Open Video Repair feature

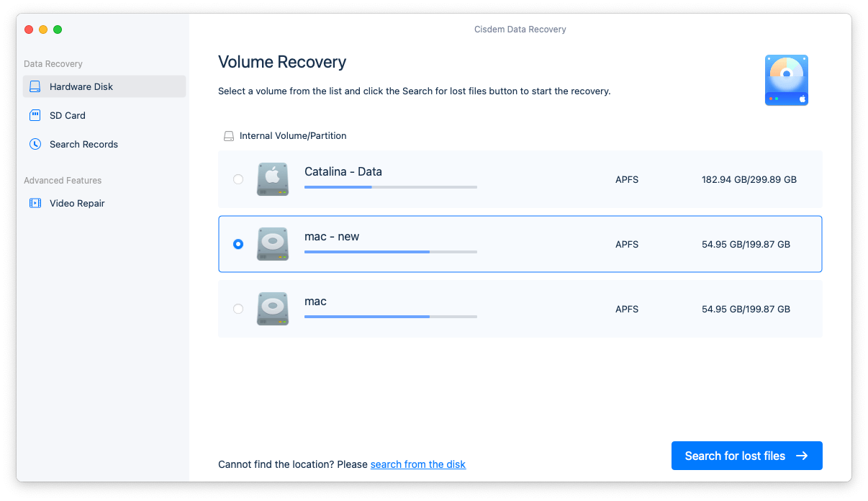[104, 203]
